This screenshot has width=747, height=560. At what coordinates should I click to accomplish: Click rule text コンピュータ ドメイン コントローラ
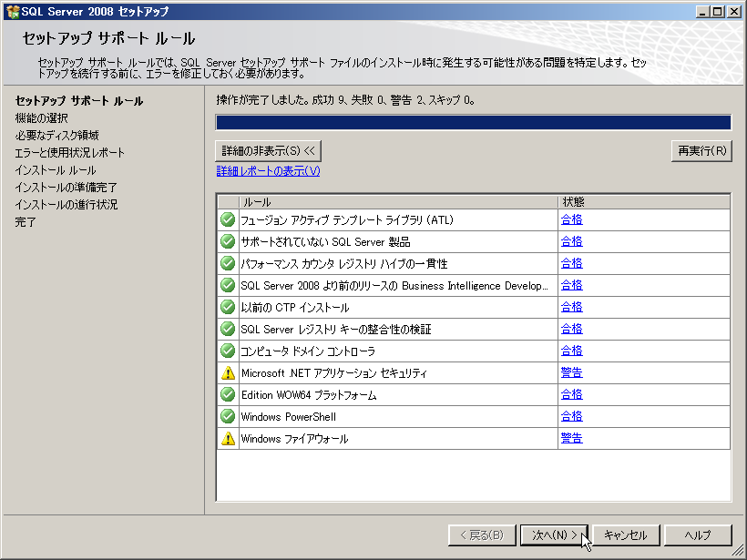tap(308, 351)
